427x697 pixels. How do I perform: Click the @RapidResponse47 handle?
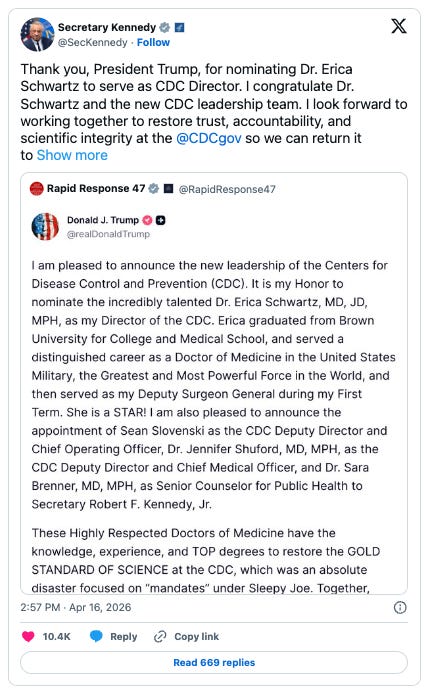click(227, 189)
